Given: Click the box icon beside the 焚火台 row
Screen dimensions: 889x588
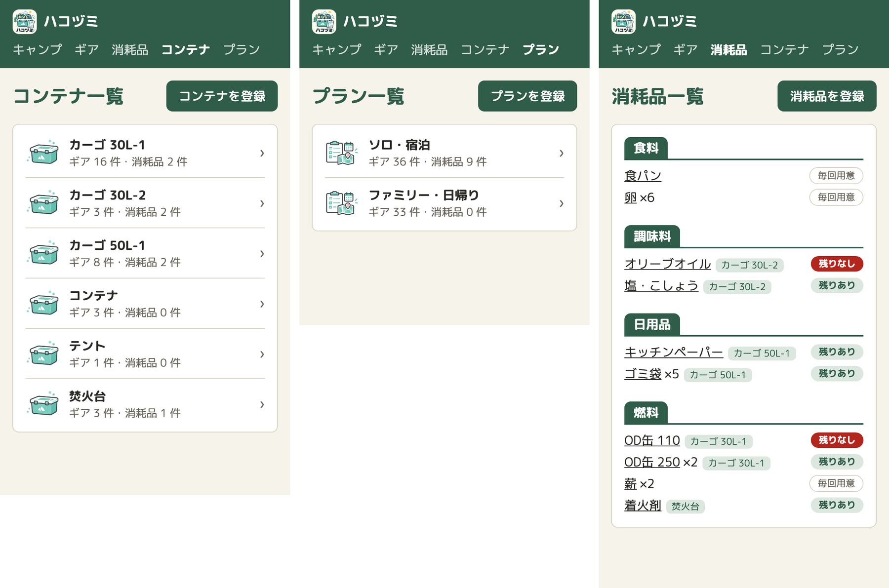Looking at the screenshot, I should (x=43, y=404).
